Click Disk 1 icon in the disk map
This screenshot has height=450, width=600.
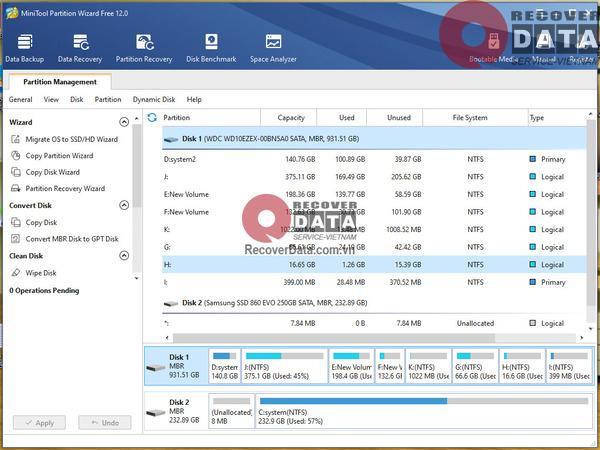(156, 368)
